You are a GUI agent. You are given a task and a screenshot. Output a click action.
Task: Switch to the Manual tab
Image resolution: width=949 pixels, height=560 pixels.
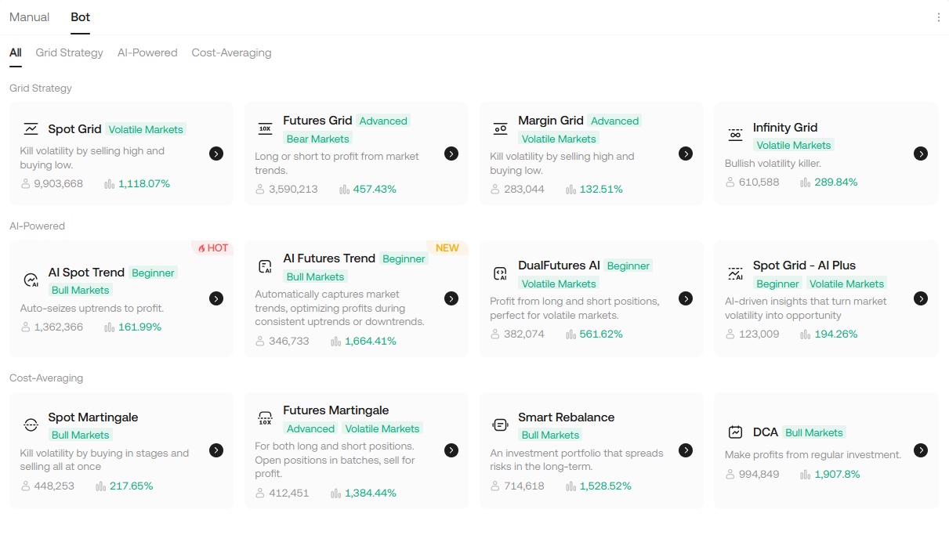[30, 17]
